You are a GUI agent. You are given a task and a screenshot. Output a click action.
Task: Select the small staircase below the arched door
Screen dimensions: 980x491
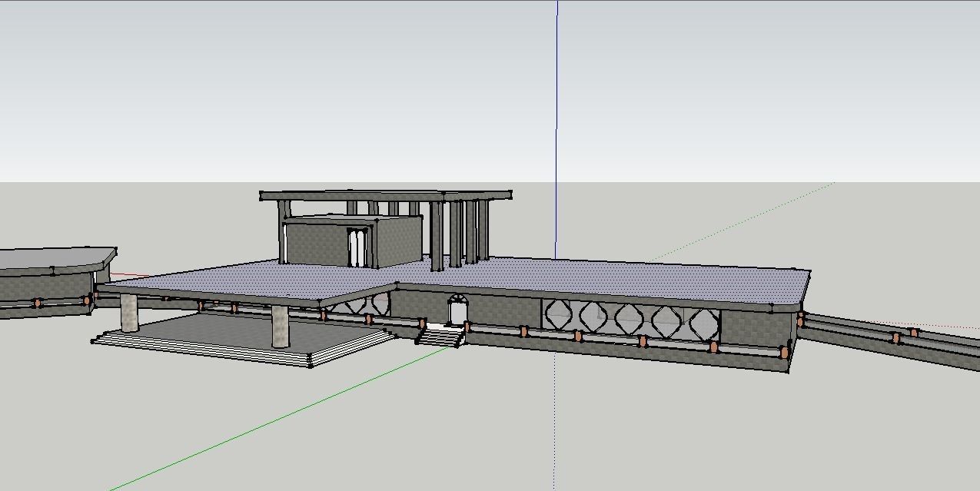441,336
